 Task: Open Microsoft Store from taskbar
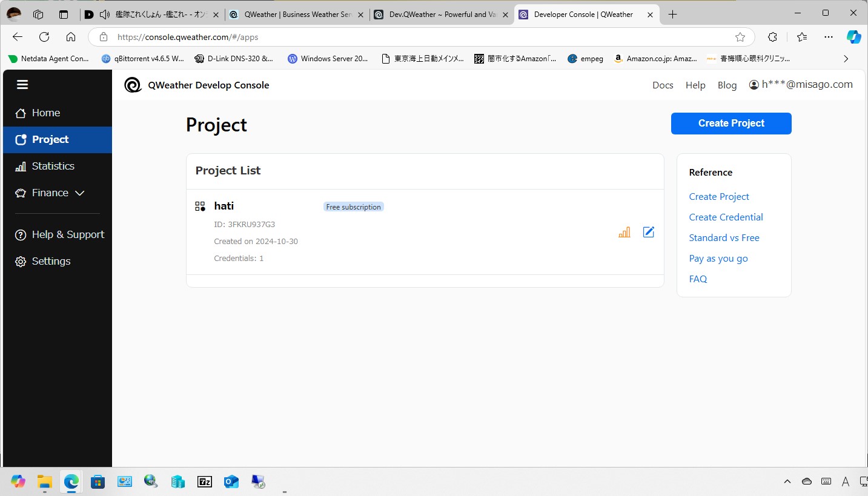tap(98, 482)
